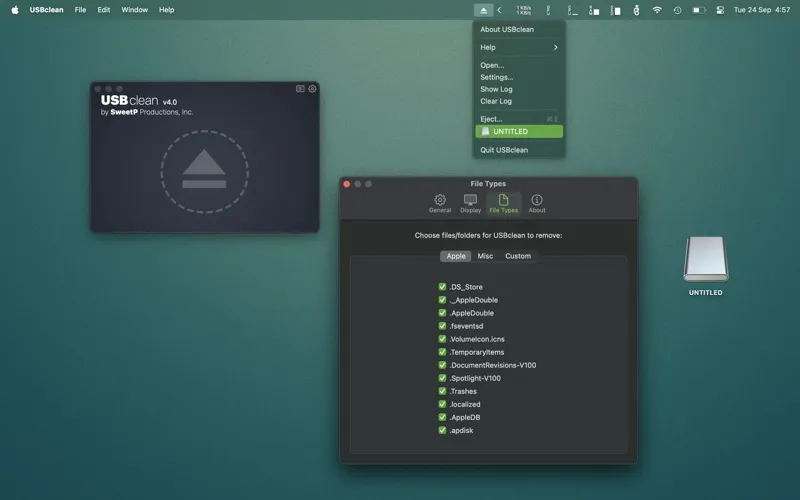This screenshot has width=800, height=500.
Task: Click the date and time in menu bar
Action: point(762,10)
